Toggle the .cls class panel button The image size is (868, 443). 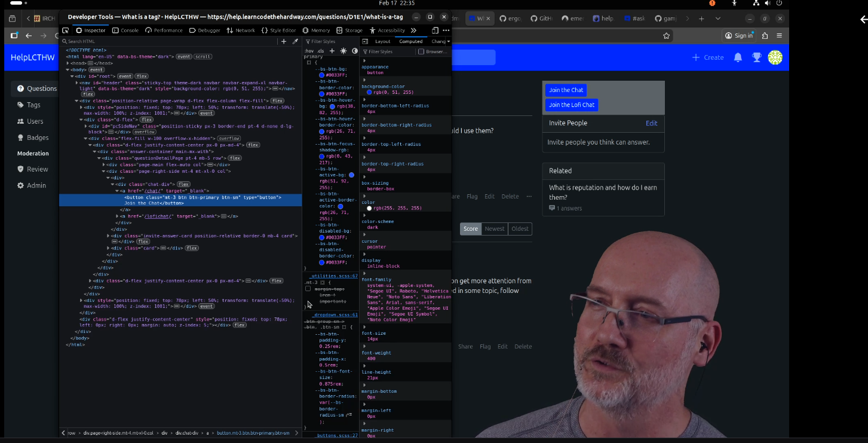click(321, 51)
